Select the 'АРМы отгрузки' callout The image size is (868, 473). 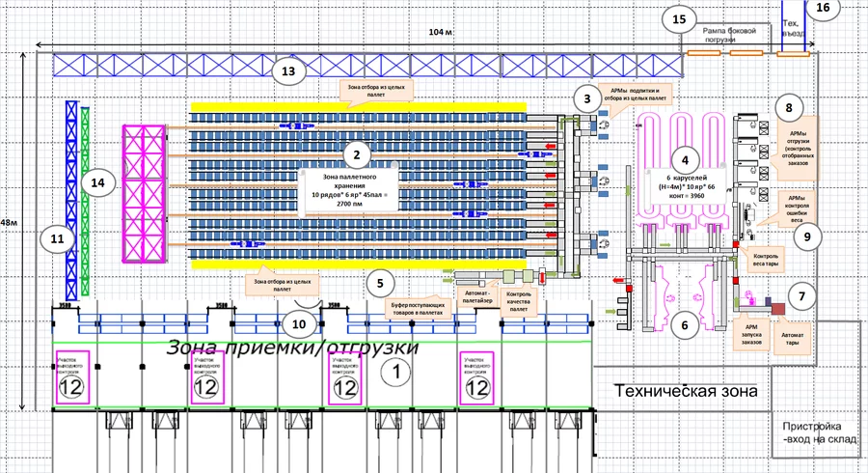[x=798, y=148]
